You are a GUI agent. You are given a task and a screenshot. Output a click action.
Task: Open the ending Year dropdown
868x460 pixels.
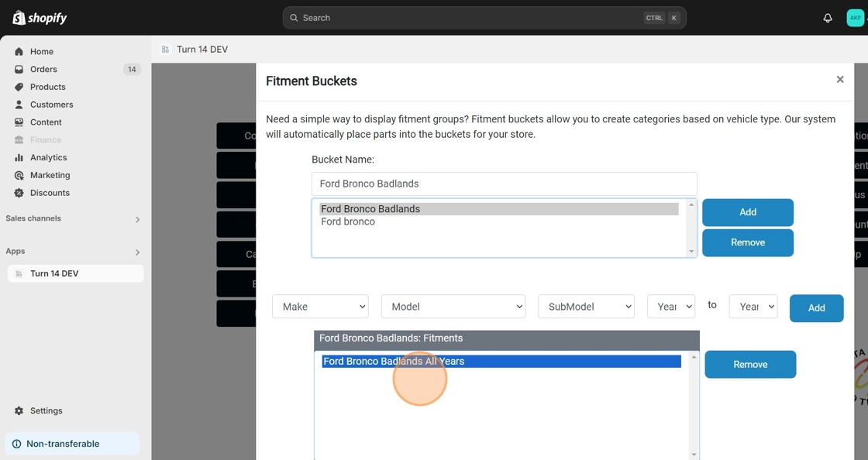pyautogui.click(x=753, y=307)
